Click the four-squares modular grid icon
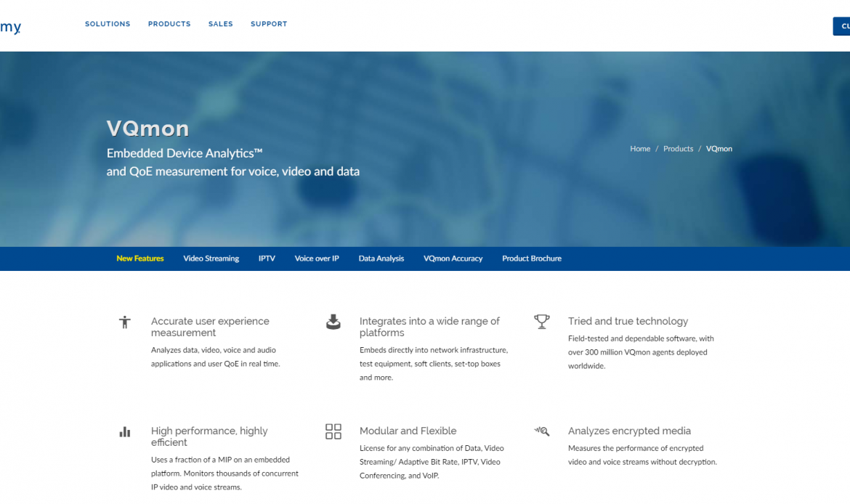This screenshot has width=850, height=504. (x=333, y=431)
